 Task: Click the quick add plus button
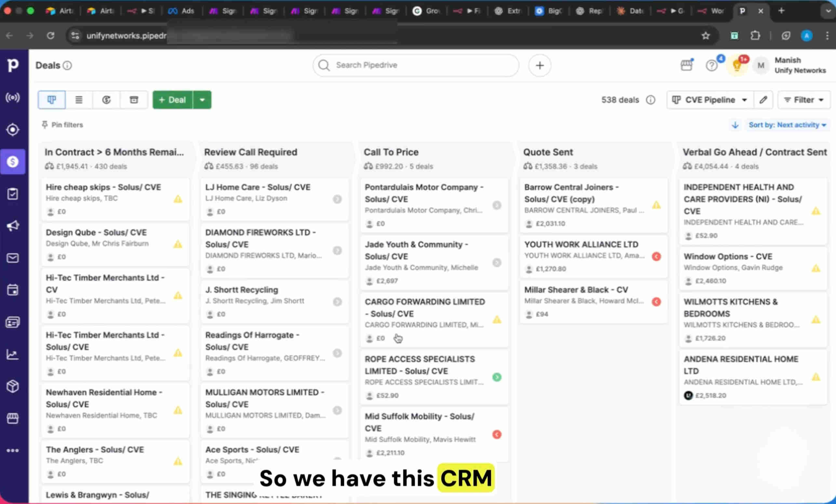(x=539, y=65)
